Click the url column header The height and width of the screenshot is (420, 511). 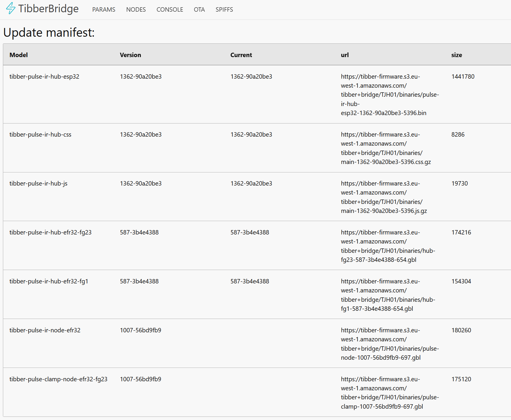click(345, 55)
